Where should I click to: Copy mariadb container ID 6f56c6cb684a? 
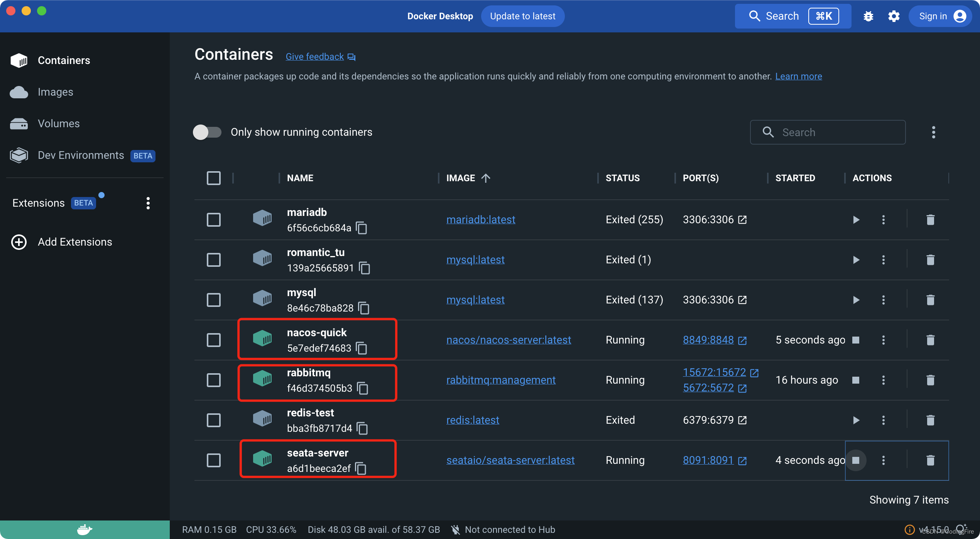tap(362, 228)
